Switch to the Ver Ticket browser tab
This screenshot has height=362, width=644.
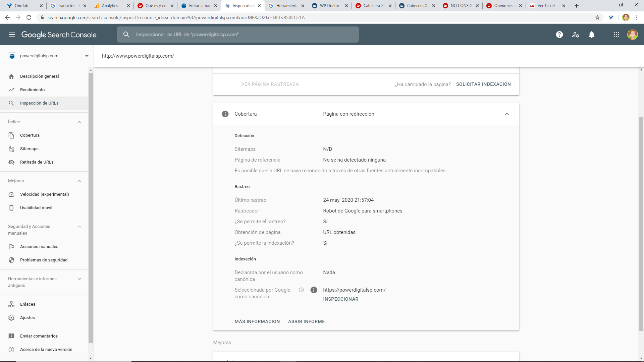click(547, 6)
